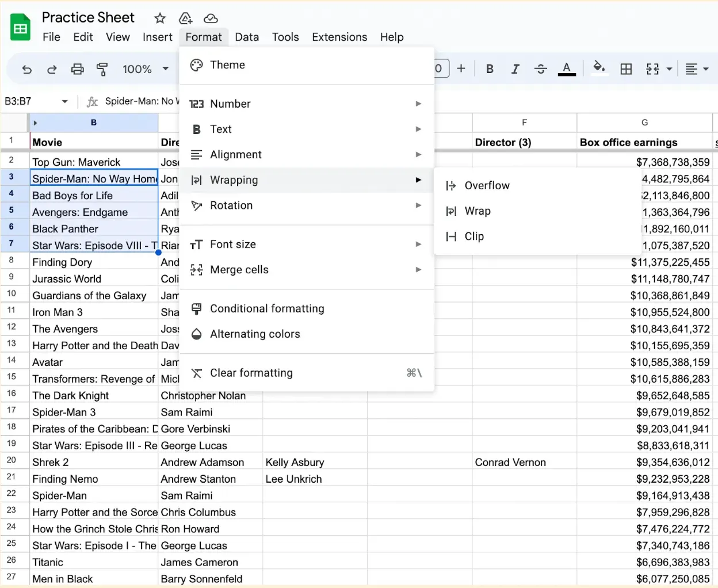The width and height of the screenshot is (718, 588).
Task: Expand the Alignment submenu
Action: click(307, 154)
